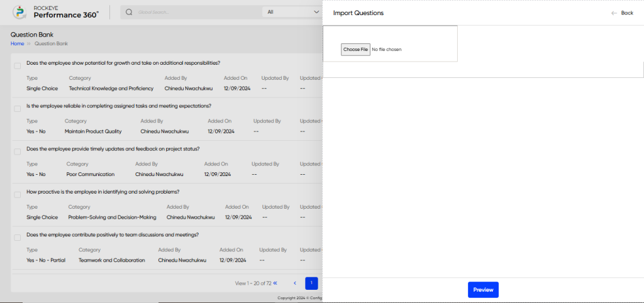
Task: Click Single Choice type in growth potential row
Action: point(42,88)
